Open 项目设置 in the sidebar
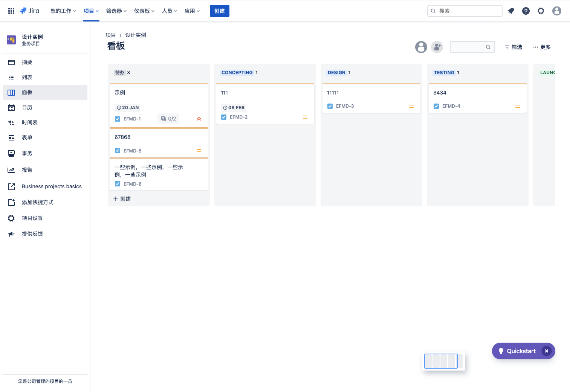Image resolution: width=570 pixels, height=392 pixels. pyautogui.click(x=45, y=218)
